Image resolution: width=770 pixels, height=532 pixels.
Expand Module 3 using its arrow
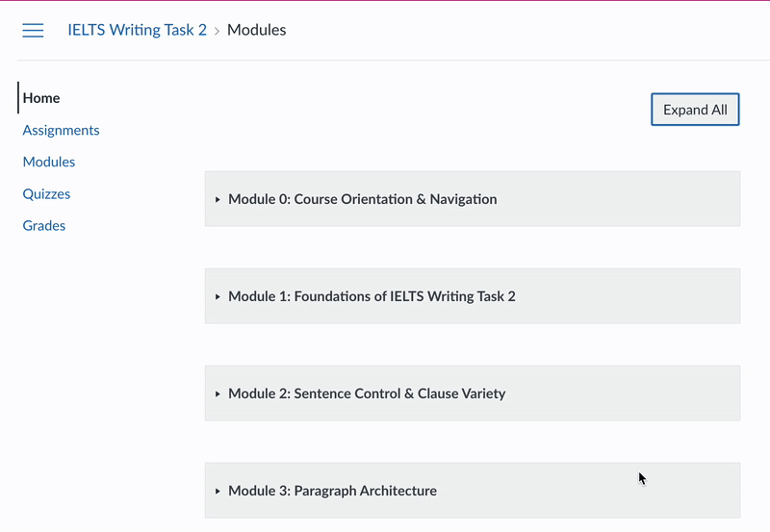point(218,492)
